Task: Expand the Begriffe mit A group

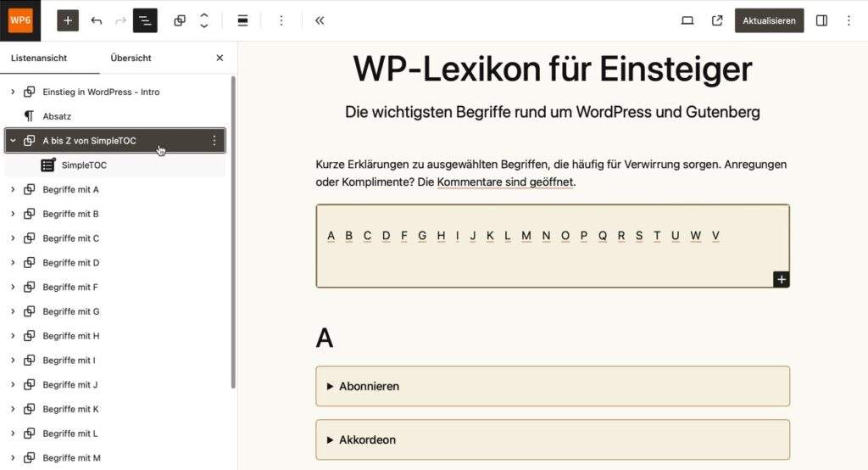Action: click(x=13, y=189)
